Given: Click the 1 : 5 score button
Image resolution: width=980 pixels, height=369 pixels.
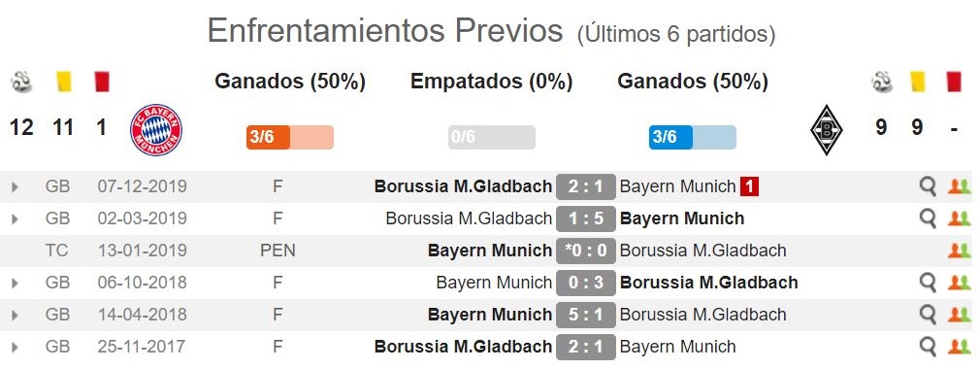Looking at the screenshot, I should 586,218.
